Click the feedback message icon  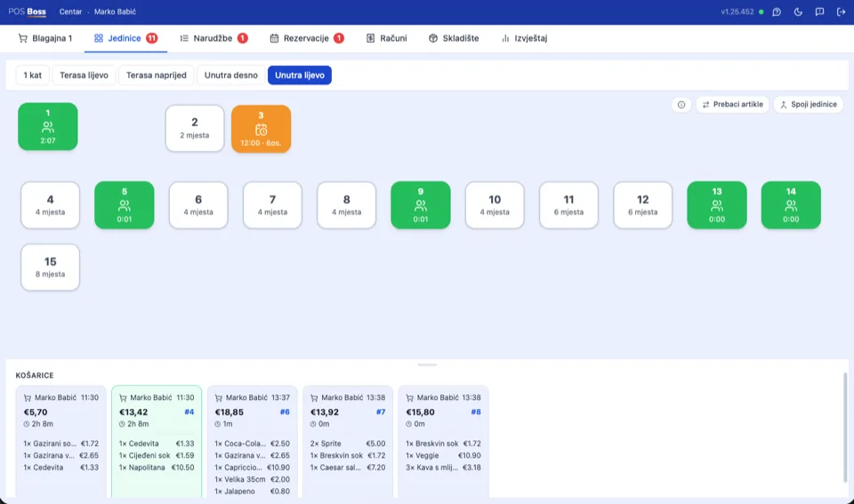coord(819,12)
